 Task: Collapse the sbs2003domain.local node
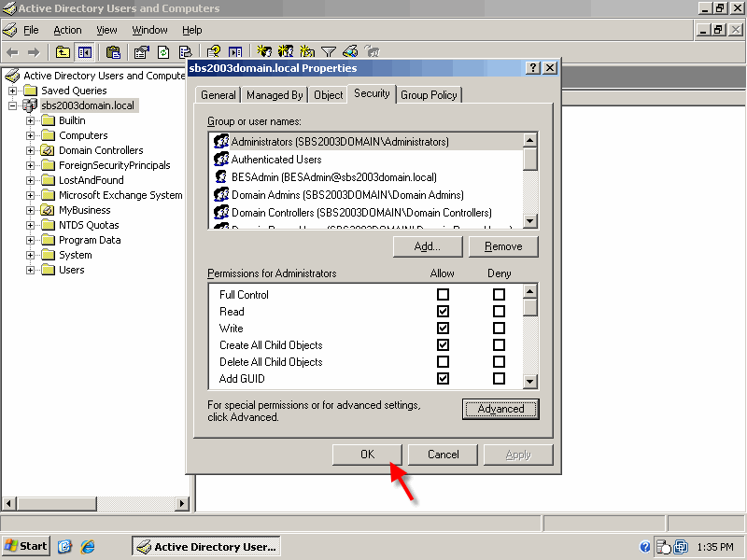tap(12, 105)
